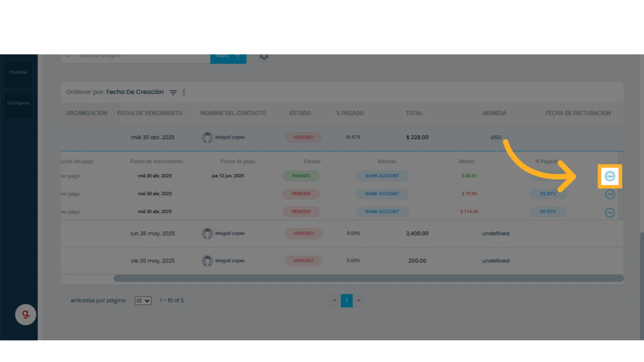Click the 16.67% paid value
Image resolution: width=644 pixels, height=362 pixels.
tap(353, 137)
